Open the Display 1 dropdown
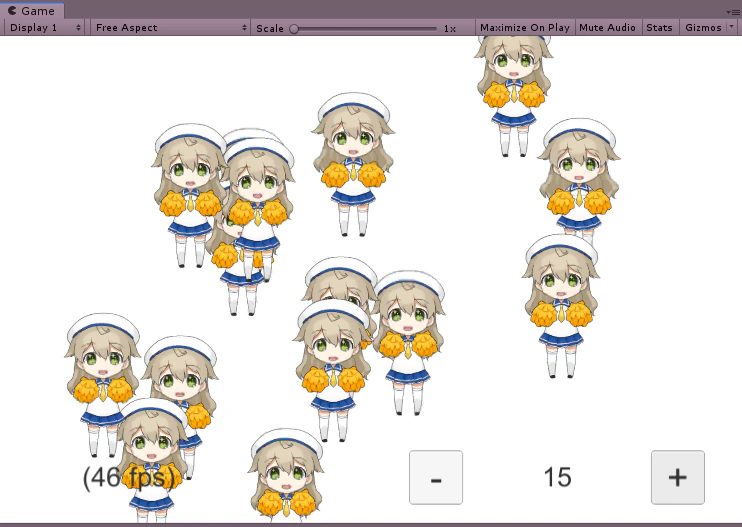Image resolution: width=742 pixels, height=527 pixels. [x=44, y=27]
